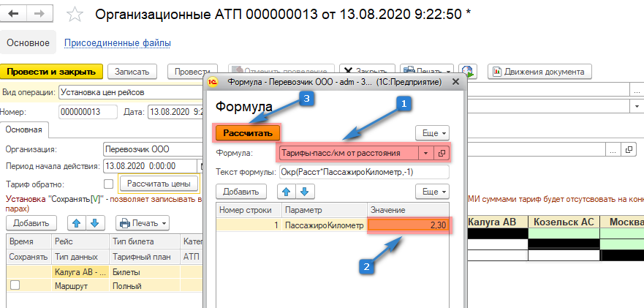
Task: Open calendar picker for Период начала действия
Action: (201, 166)
